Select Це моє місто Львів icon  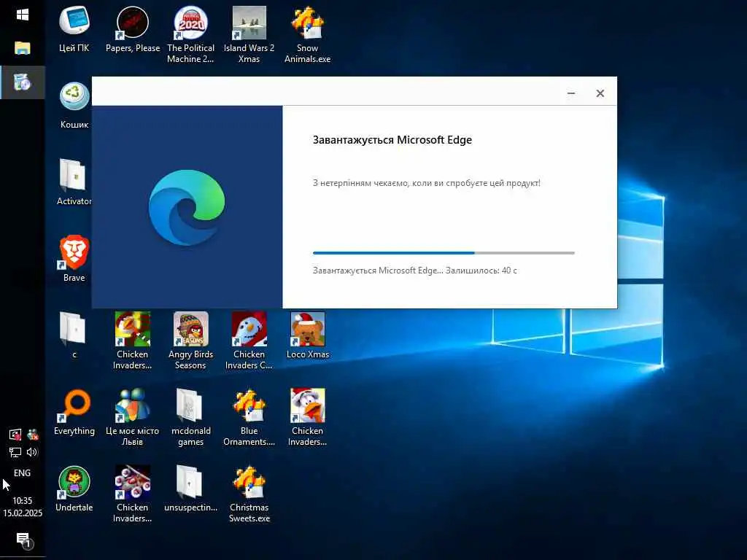(133, 417)
